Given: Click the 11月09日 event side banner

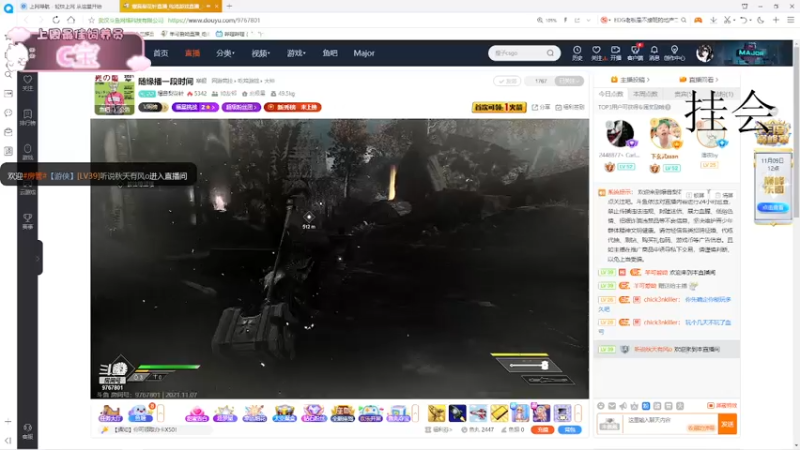Looking at the screenshot, I should click(773, 186).
